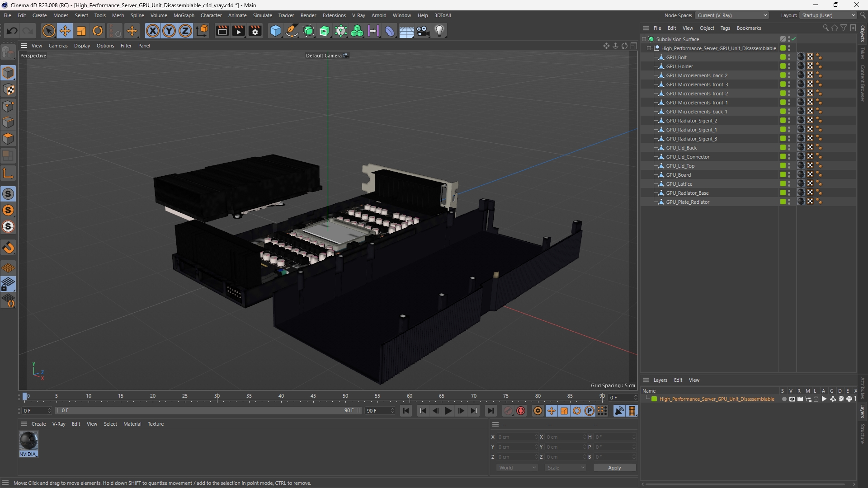Open the File menu
This screenshot has height=488, width=868.
click(7, 15)
